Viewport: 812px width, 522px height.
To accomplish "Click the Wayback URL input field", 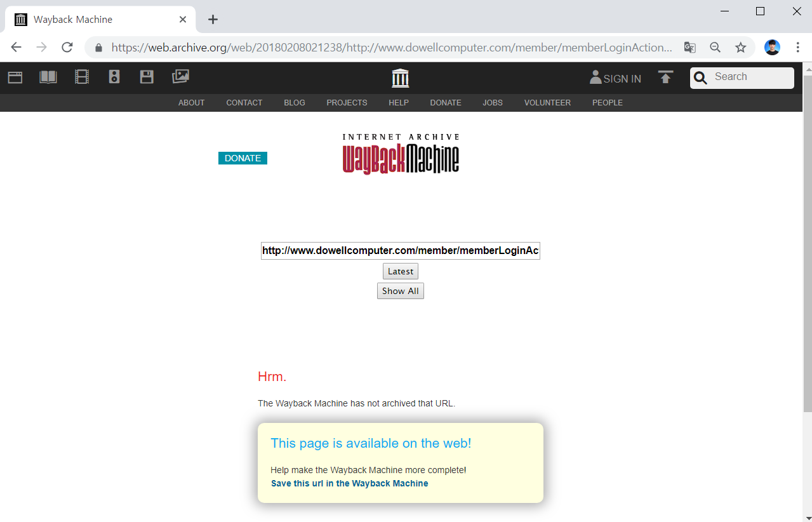I will (x=401, y=251).
